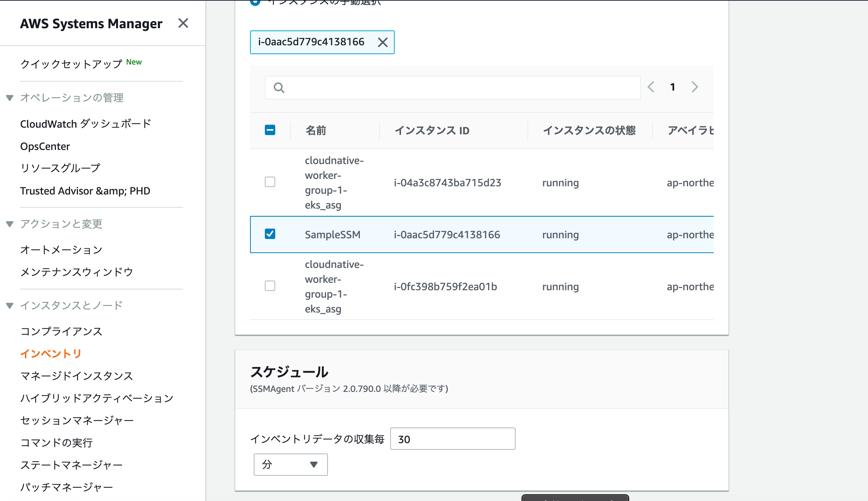Screen dimensions: 868x501
Task: Open パッチマネージャー page
Action: (66, 487)
